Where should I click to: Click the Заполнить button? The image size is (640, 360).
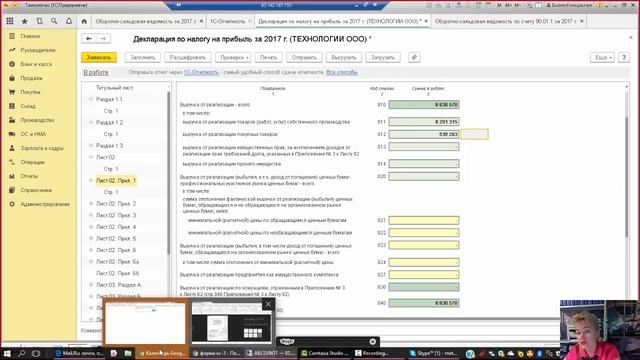tap(142, 58)
